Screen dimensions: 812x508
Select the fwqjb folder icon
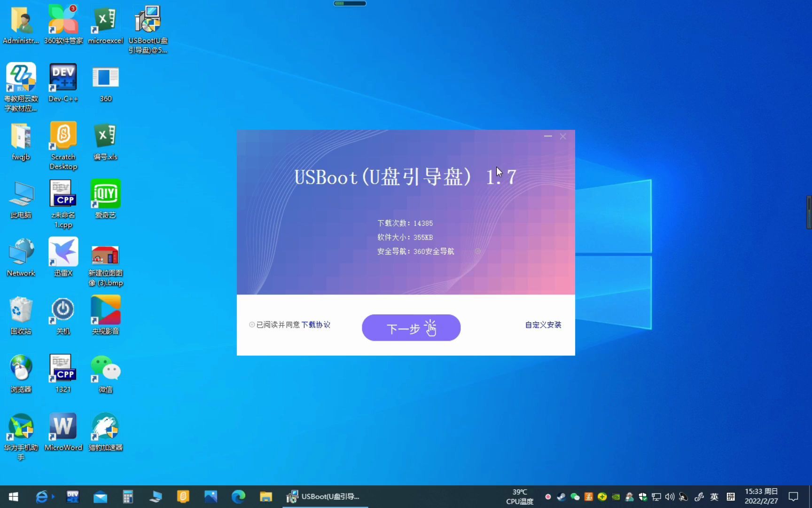click(x=21, y=142)
